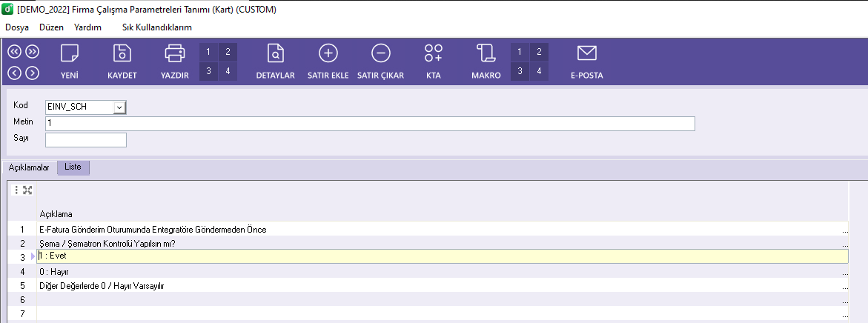Save the record with KAYDET icon
Viewport: 868px width, 323px height.
pyautogui.click(x=122, y=54)
